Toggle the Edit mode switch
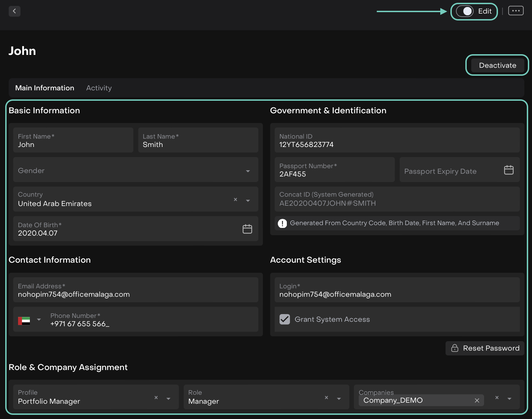This screenshot has width=532, height=419. point(465,11)
